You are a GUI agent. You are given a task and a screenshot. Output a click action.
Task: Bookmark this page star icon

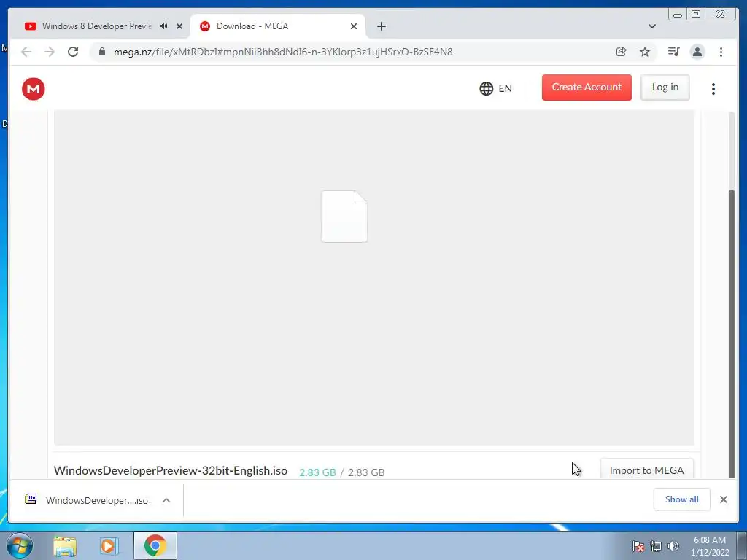coord(645,52)
